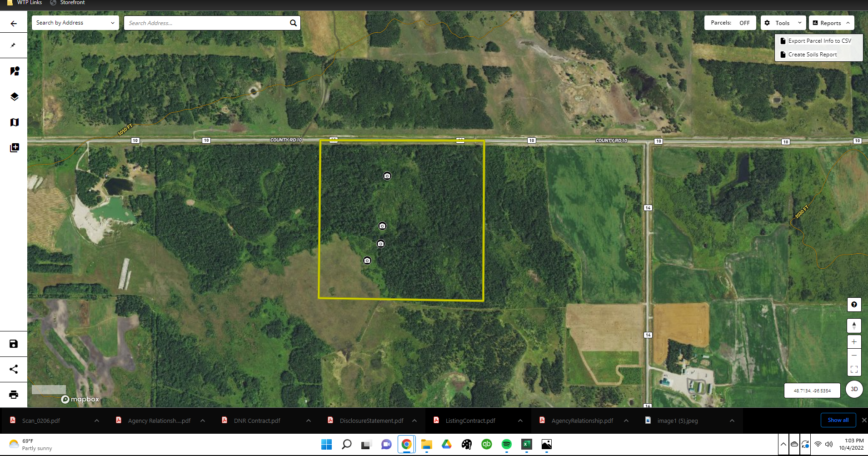Choose Export Parcel Info to CSV
This screenshot has width=868, height=456.
(819, 41)
